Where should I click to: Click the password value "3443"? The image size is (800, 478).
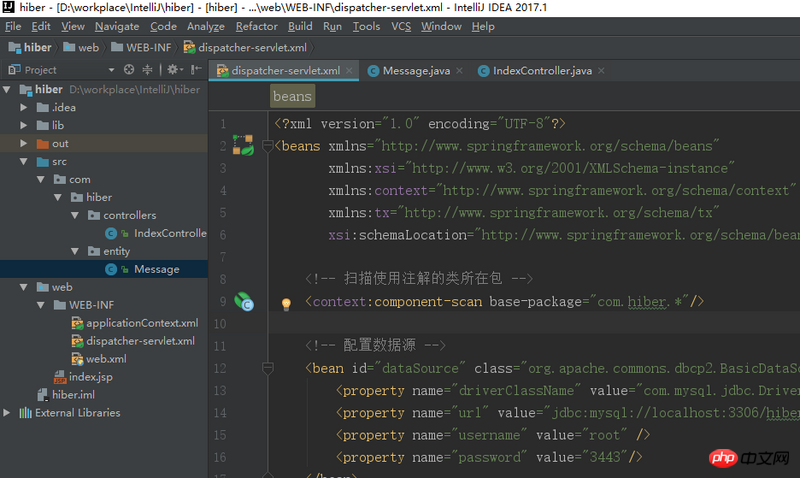pos(605,457)
